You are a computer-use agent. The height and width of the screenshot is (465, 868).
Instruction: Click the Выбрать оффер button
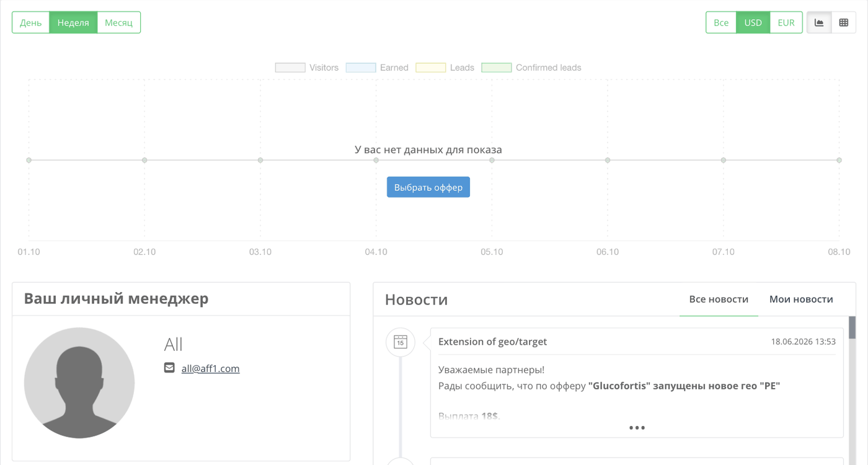pos(428,187)
